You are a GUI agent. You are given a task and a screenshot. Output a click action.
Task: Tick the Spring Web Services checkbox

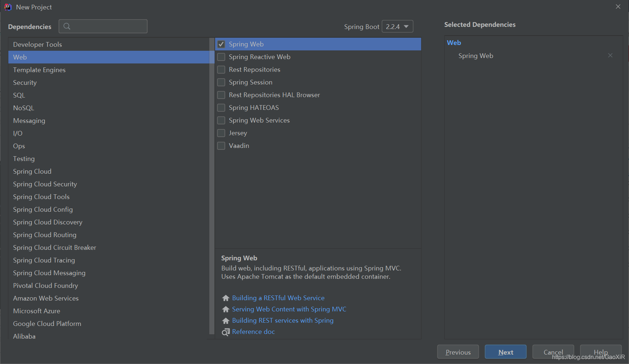pos(221,120)
